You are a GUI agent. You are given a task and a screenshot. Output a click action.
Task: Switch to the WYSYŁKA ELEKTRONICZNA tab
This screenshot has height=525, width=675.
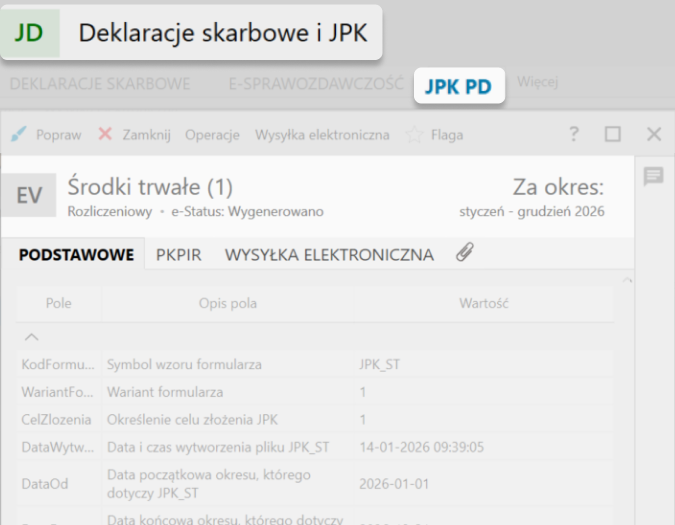329,255
